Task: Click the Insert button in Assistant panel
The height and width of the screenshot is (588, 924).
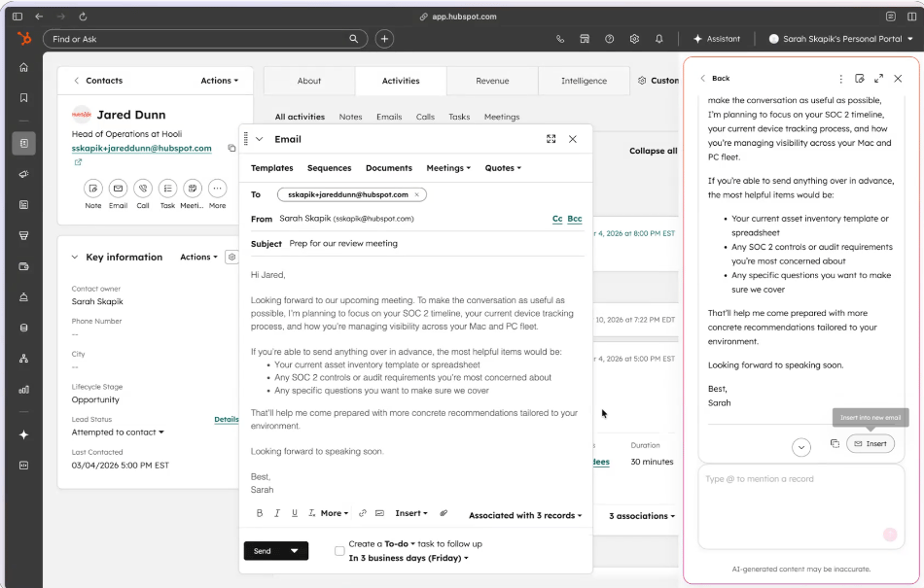Action: 870,443
